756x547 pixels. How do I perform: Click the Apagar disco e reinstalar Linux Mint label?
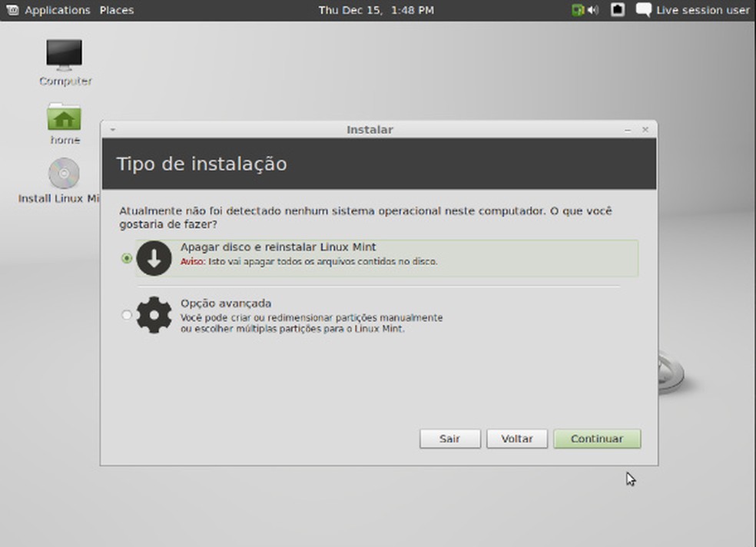[278, 247]
